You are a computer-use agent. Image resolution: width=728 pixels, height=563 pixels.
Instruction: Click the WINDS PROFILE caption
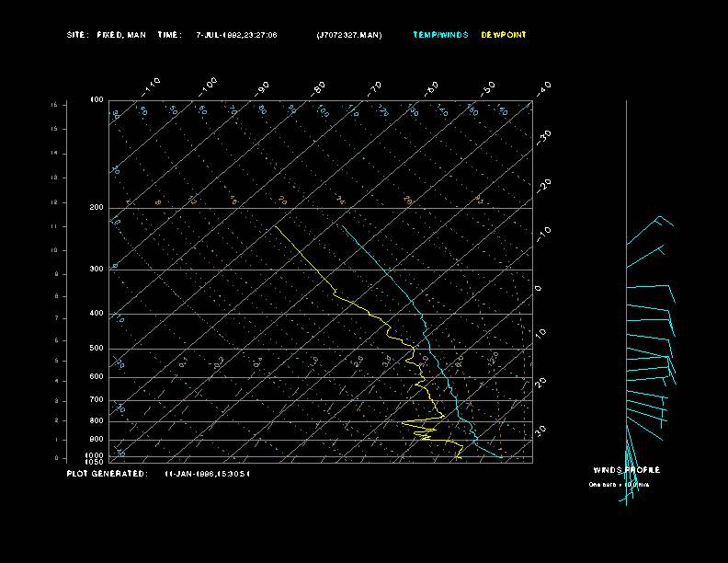[x=626, y=470]
